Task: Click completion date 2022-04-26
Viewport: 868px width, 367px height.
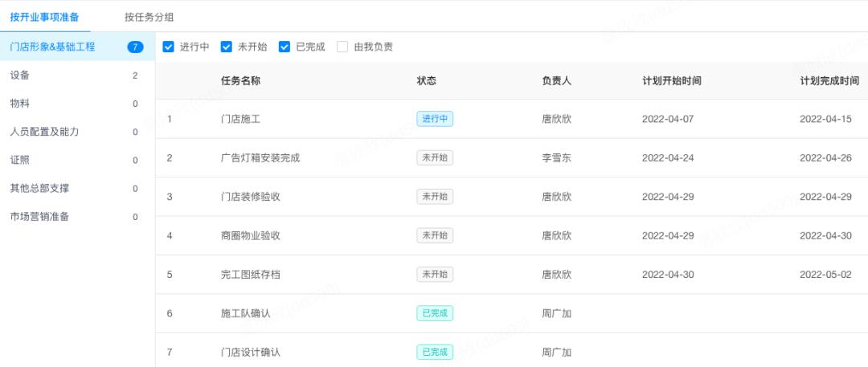Action: point(825,157)
